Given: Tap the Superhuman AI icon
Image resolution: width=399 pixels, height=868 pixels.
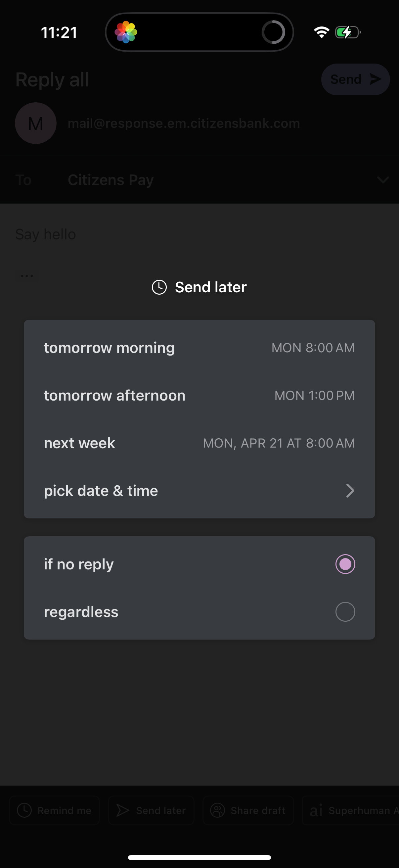Looking at the screenshot, I should click(x=316, y=810).
